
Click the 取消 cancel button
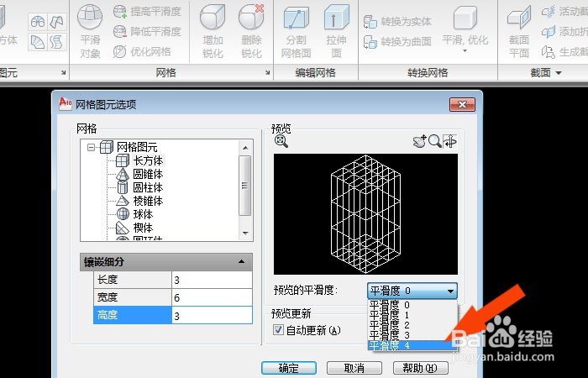tap(354, 368)
